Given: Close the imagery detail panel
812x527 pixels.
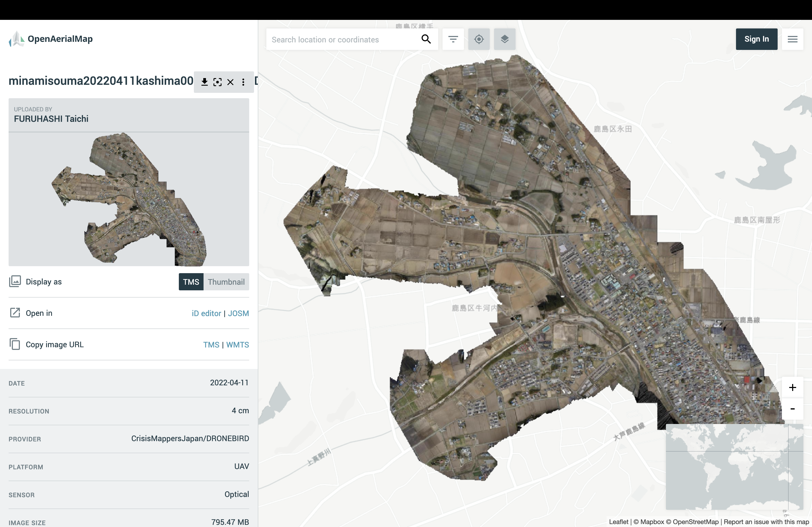Looking at the screenshot, I should click(230, 82).
